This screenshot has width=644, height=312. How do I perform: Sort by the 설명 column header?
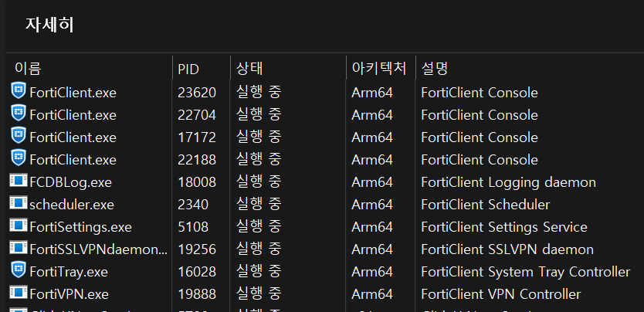(x=435, y=69)
